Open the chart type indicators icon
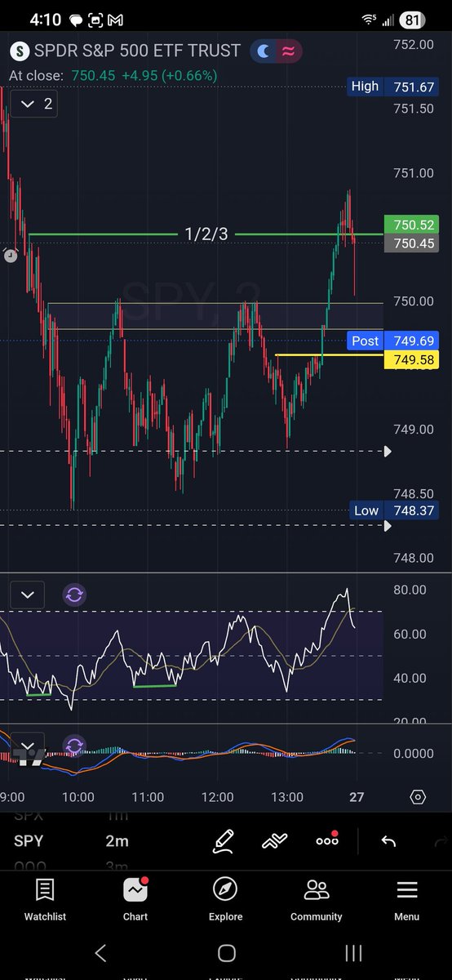452x980 pixels. pos(274,841)
